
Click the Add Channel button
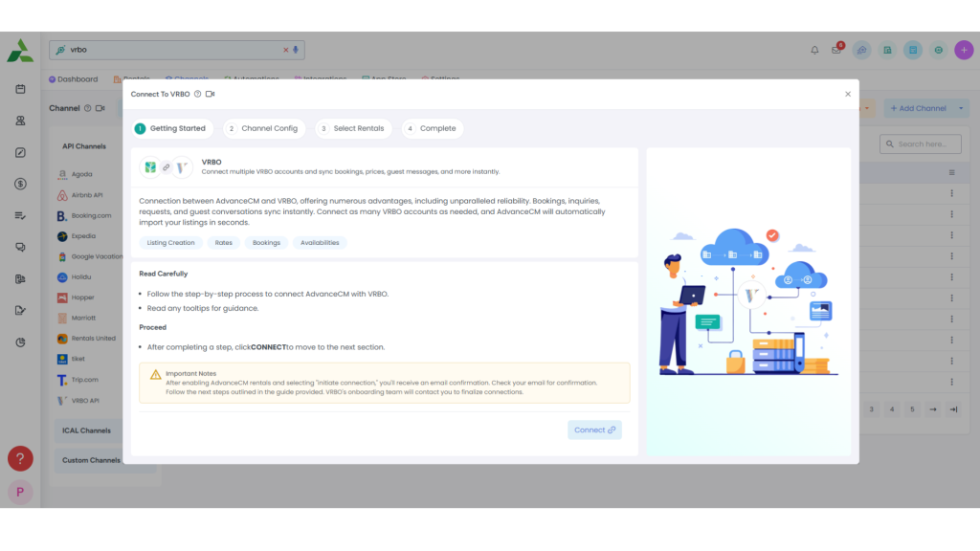pyautogui.click(x=918, y=108)
